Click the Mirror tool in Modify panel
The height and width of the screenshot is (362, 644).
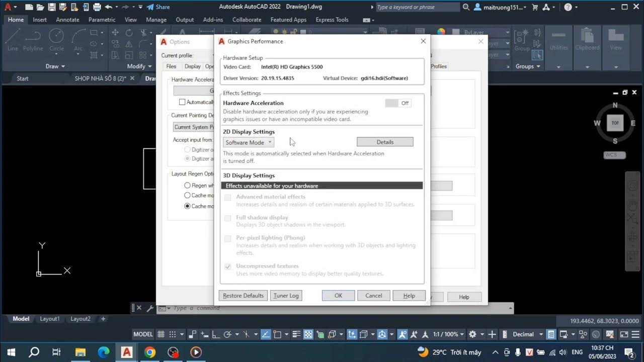pyautogui.click(x=129, y=44)
